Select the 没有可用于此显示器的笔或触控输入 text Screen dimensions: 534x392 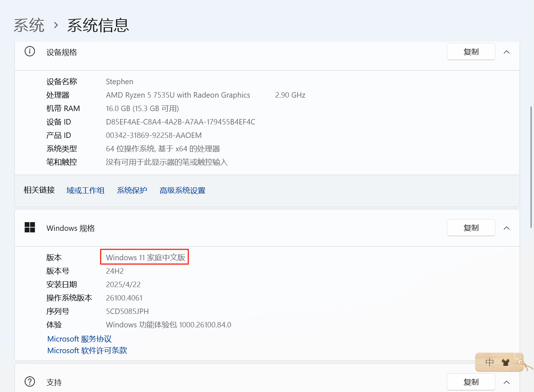[167, 162]
